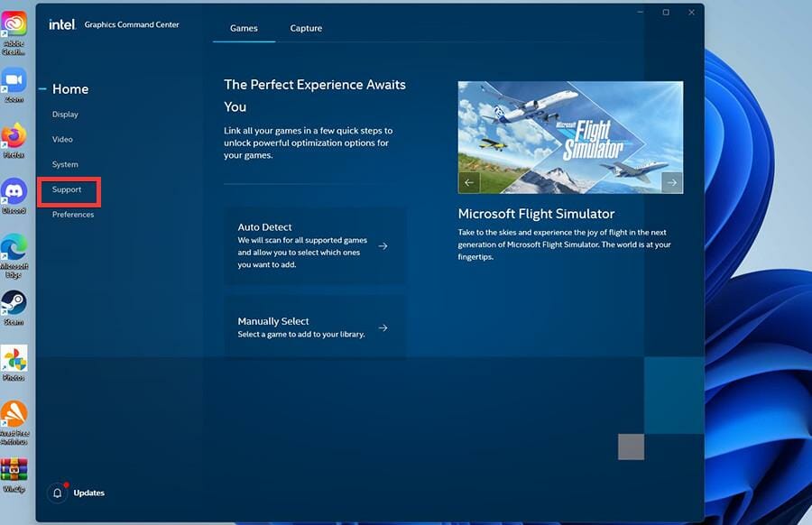Screen dimensions: 812x525
Task: Click the Manually Select heading
Action: tap(273, 321)
